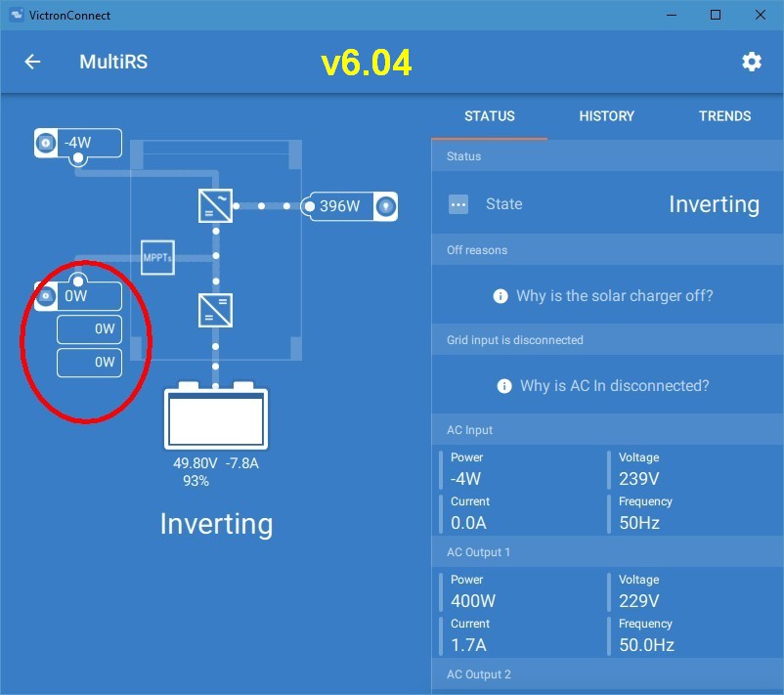Image resolution: width=784 pixels, height=695 pixels.
Task: Click the second solar tracker 0W box
Action: click(90, 329)
